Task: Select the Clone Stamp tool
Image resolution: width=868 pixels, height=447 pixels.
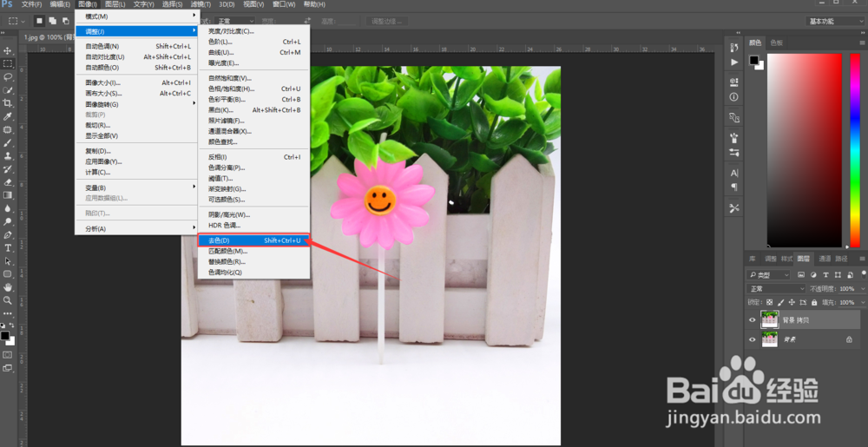Action: point(8,156)
